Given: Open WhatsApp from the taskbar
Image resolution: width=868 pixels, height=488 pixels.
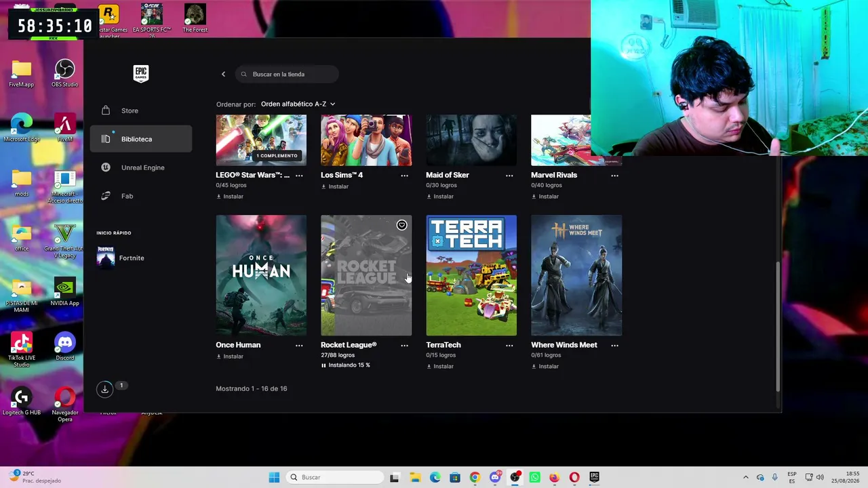Looking at the screenshot, I should pyautogui.click(x=535, y=477).
